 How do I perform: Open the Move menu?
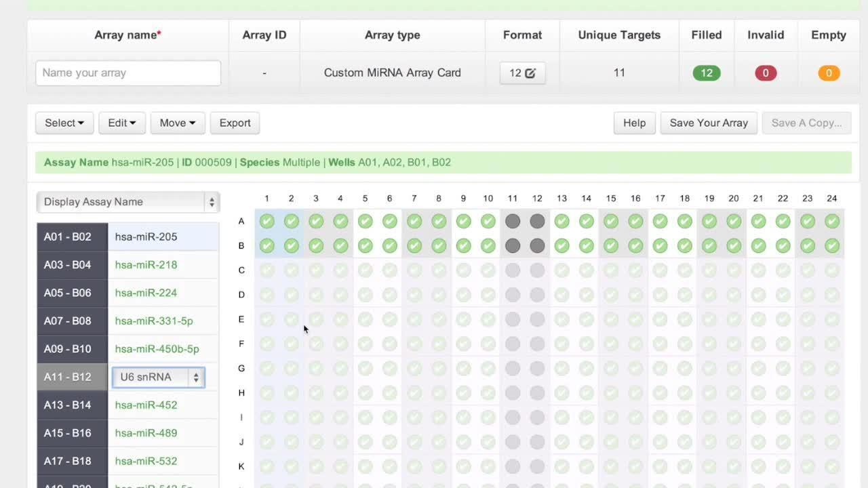click(x=178, y=123)
